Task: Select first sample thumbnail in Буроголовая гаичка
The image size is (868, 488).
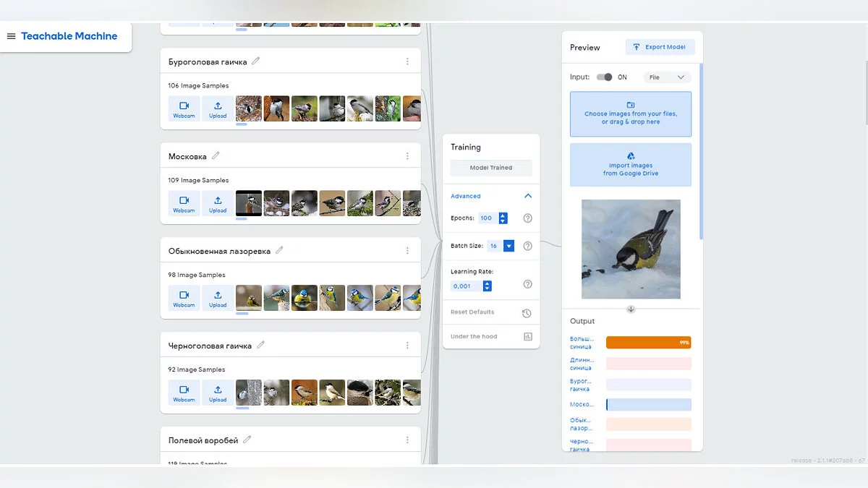Action: click(x=249, y=108)
